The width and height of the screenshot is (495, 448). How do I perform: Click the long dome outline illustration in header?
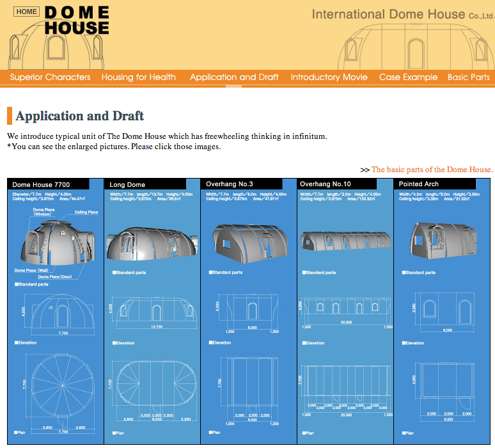point(416,46)
